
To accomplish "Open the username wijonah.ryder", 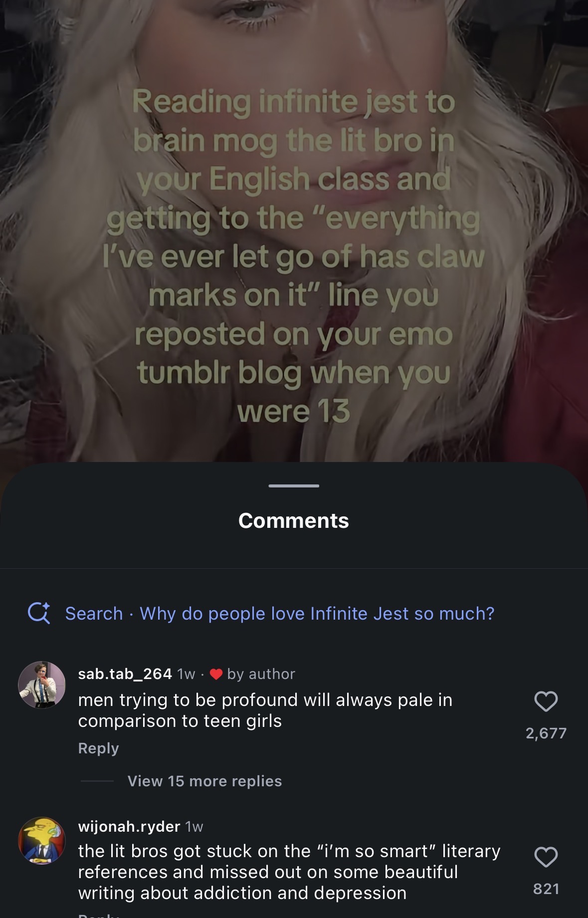I will click(x=129, y=826).
